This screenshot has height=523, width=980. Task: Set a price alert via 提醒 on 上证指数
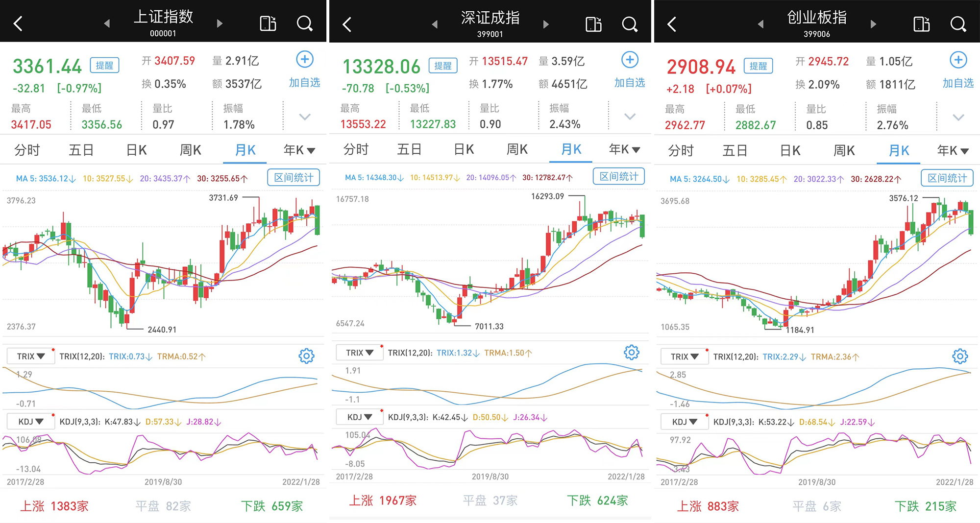(x=104, y=65)
